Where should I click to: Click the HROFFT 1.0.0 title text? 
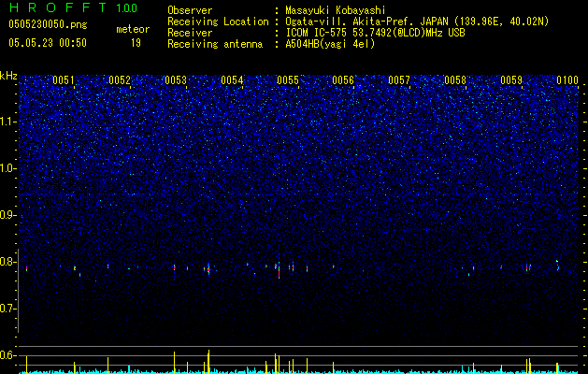73,7
